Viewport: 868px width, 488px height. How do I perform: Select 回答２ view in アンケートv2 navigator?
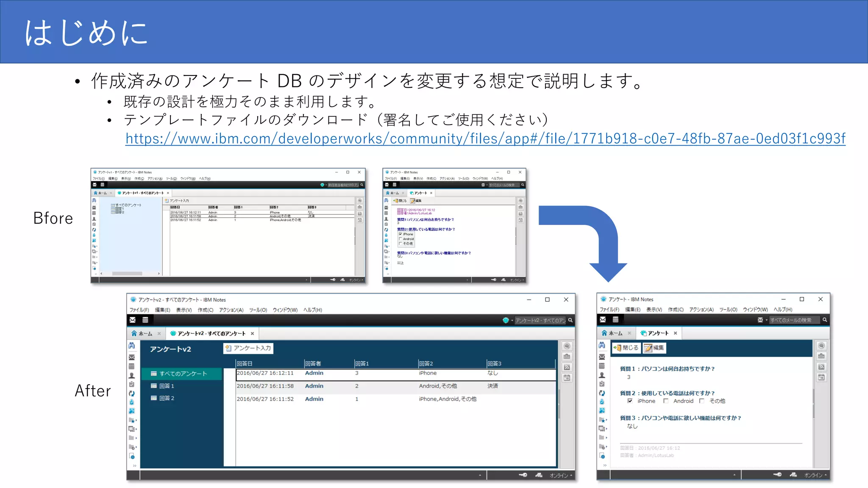click(162, 398)
